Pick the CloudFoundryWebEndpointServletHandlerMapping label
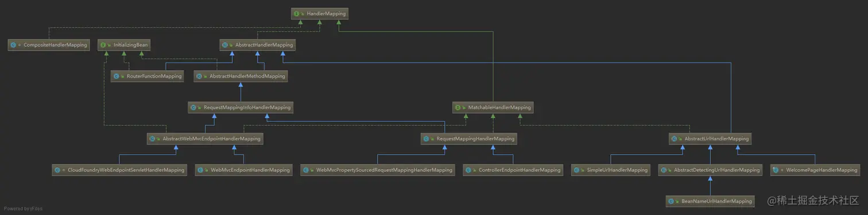This screenshot has width=868, height=215. pos(126,170)
